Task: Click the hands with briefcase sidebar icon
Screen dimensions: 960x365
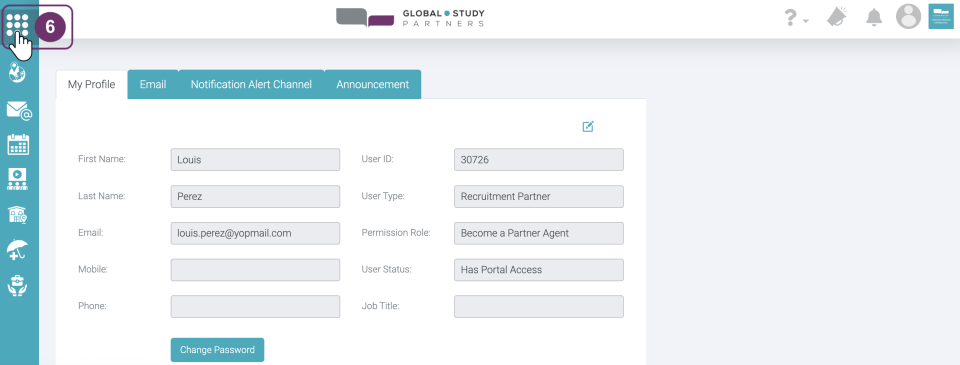Action: point(18,285)
